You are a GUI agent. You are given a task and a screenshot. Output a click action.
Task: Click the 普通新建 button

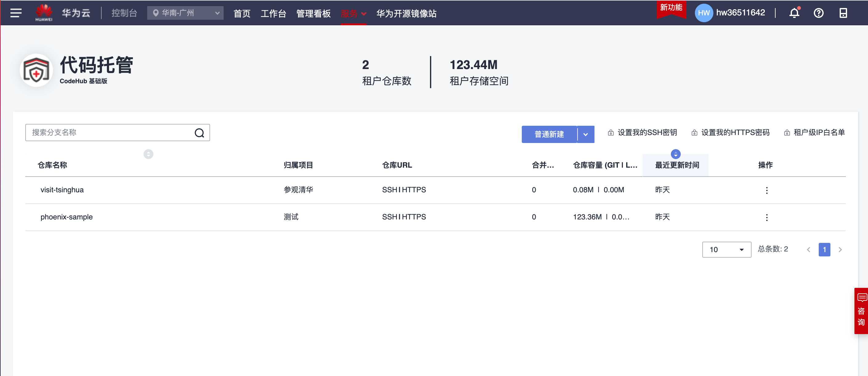549,134
